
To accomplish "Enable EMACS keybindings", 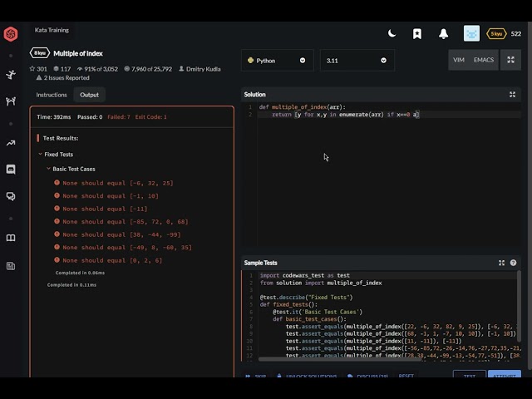I will 484,60.
